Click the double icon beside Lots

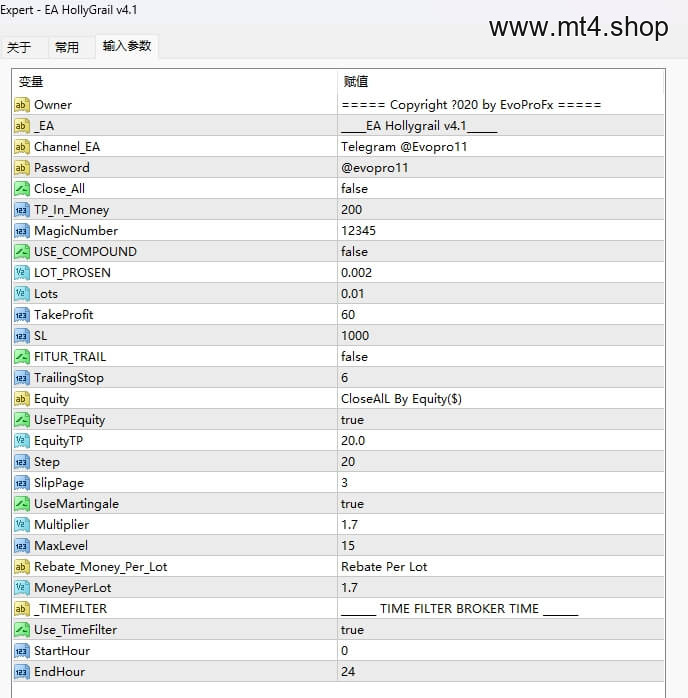coord(22,294)
